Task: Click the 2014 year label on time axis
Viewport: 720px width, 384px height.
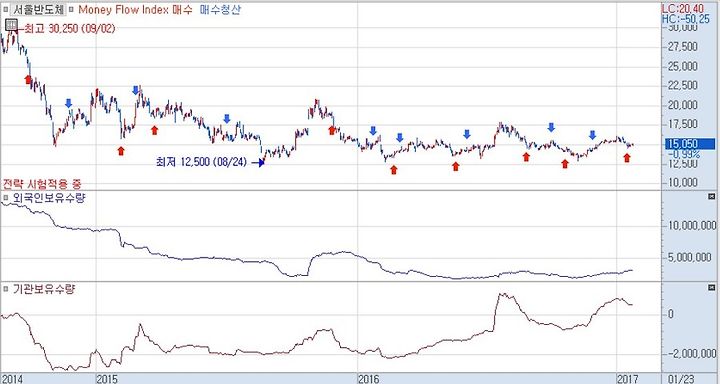Action: pos(11,379)
